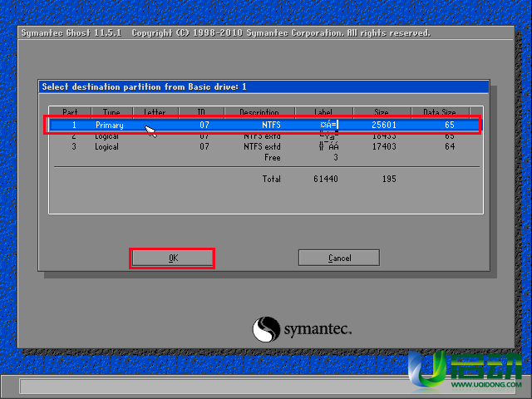Screen dimensions: 532x399
Task: Click the Letter column header
Action: coord(155,112)
